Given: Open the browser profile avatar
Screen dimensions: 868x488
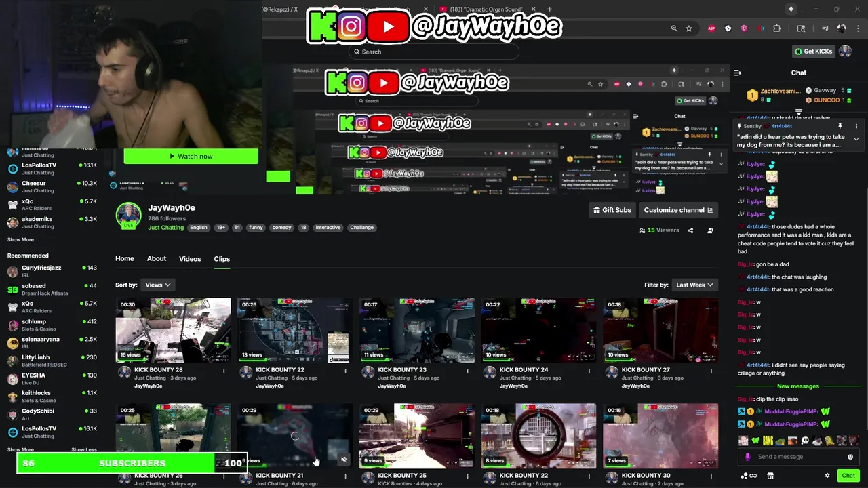Looking at the screenshot, I should 842,28.
